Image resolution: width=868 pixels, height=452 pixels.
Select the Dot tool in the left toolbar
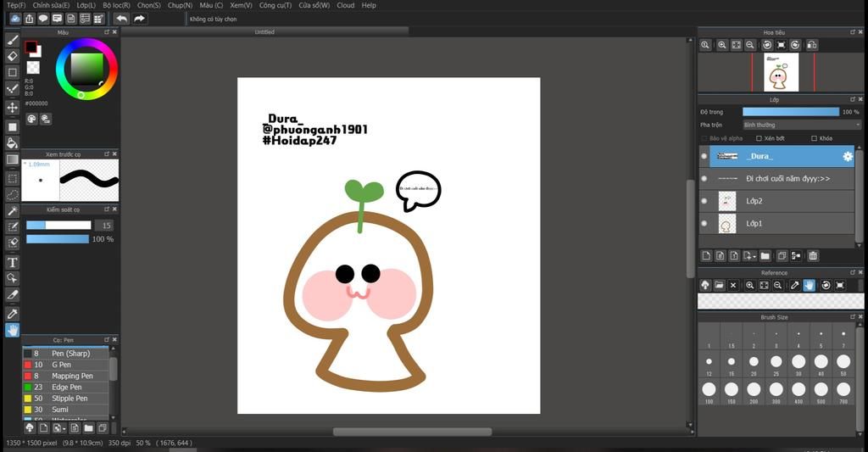tap(12, 89)
